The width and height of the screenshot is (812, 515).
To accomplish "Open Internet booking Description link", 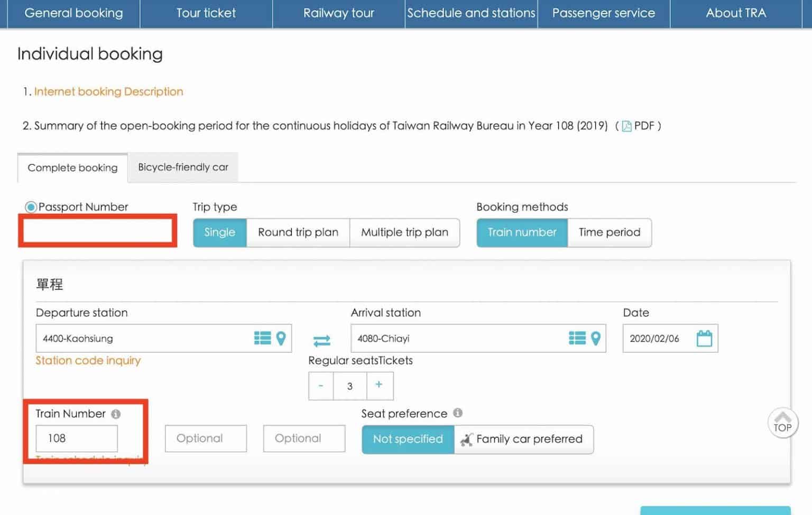I will [108, 92].
